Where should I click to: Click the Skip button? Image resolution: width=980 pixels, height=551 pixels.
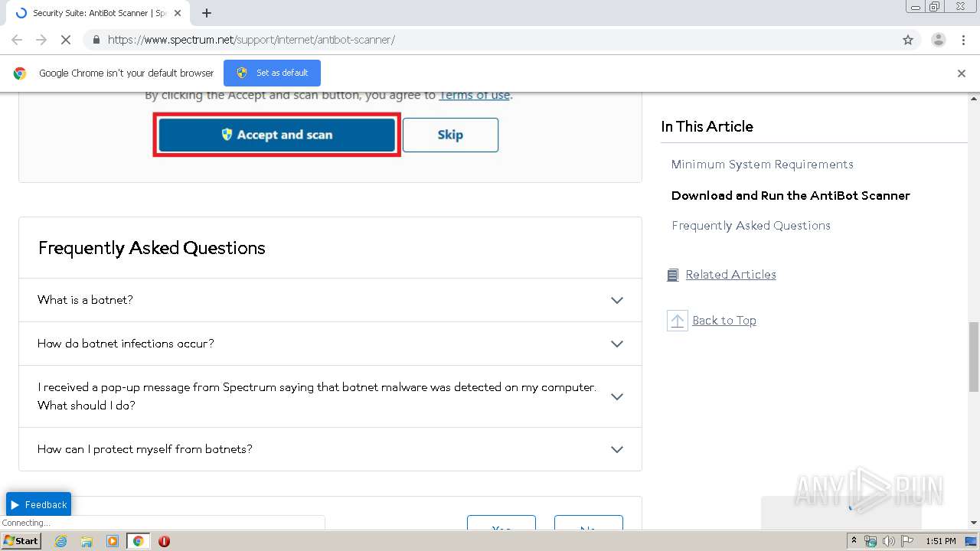pos(450,135)
